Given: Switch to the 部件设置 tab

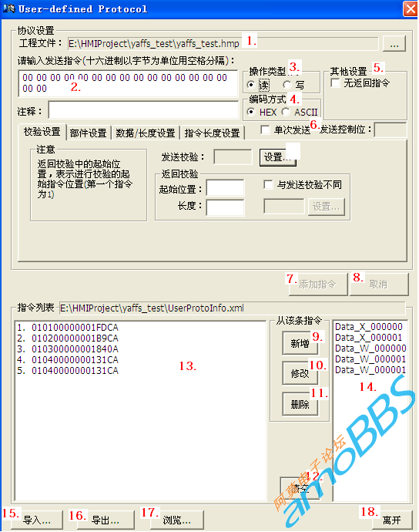Looking at the screenshot, I should (x=89, y=133).
